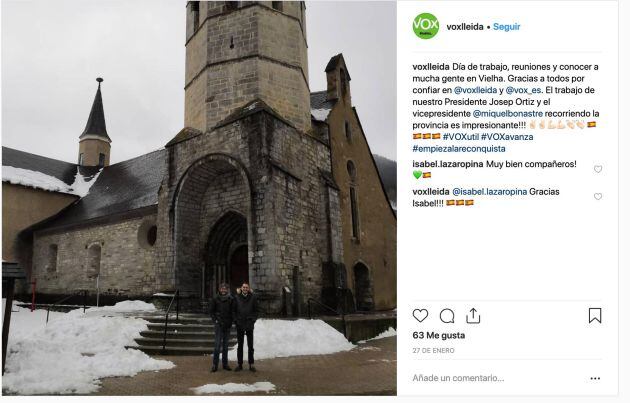Like isabel.lazaropina's comment with small heart
Viewport: 630px width, 403px height.
tap(598, 169)
